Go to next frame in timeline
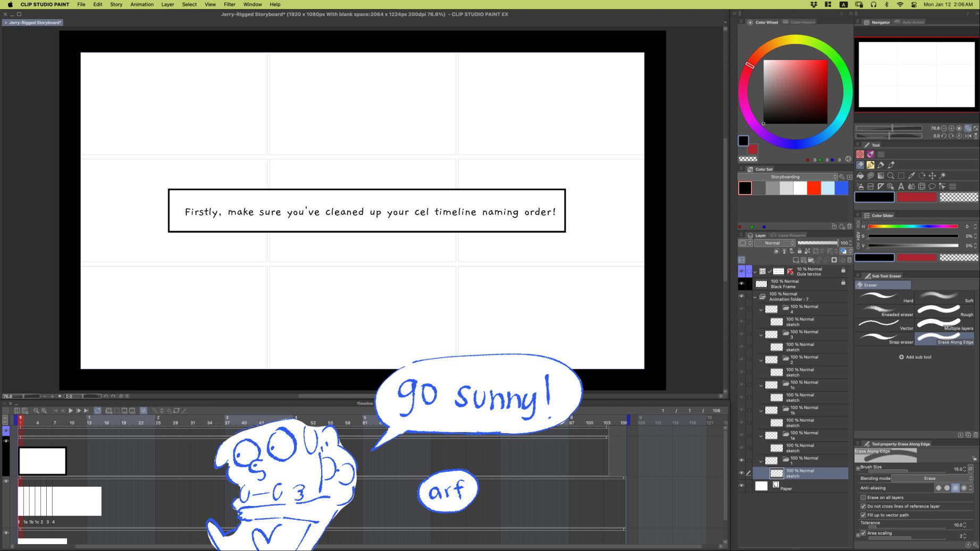Viewport: 980px width, 551px height. coord(79,411)
